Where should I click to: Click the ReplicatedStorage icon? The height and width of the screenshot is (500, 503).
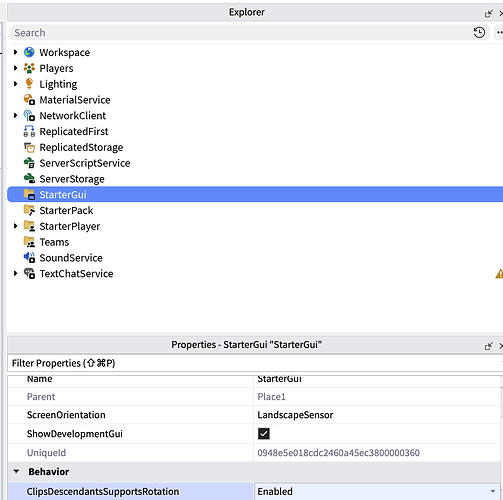29,147
